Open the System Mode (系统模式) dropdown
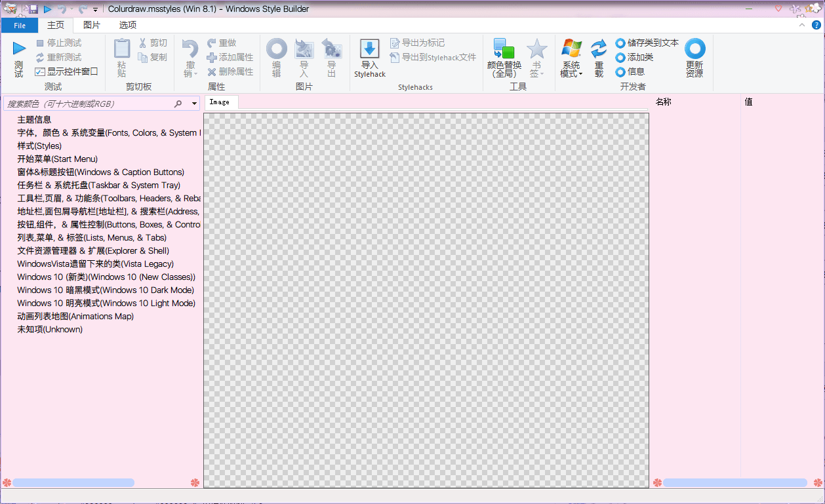The height and width of the screenshot is (504, 825). pos(571,58)
